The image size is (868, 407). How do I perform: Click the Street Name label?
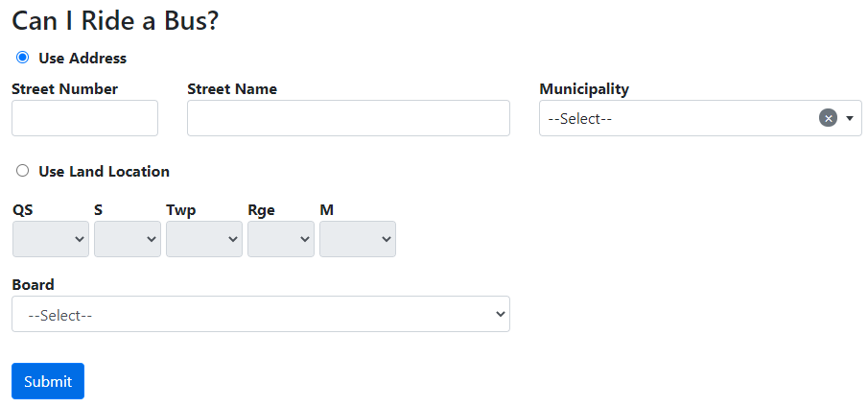(232, 89)
